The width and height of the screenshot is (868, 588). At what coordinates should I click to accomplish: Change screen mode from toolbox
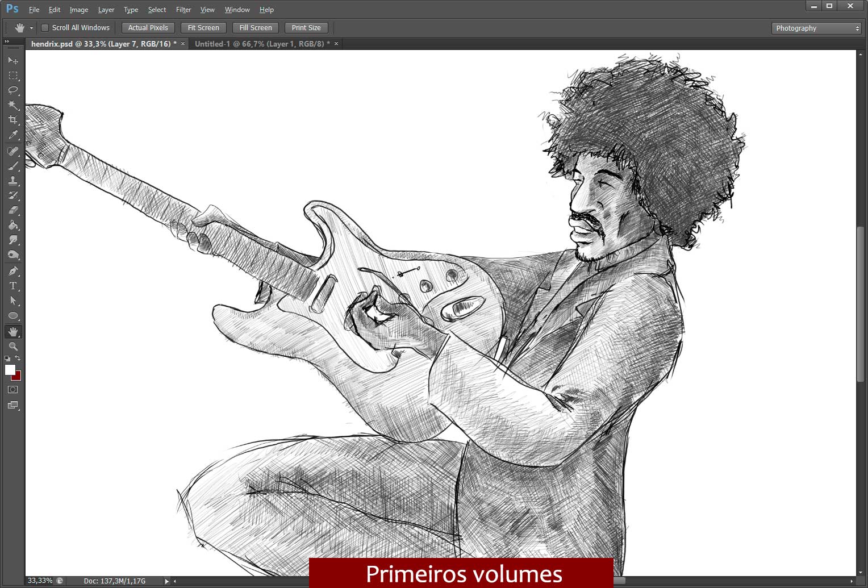(13, 406)
